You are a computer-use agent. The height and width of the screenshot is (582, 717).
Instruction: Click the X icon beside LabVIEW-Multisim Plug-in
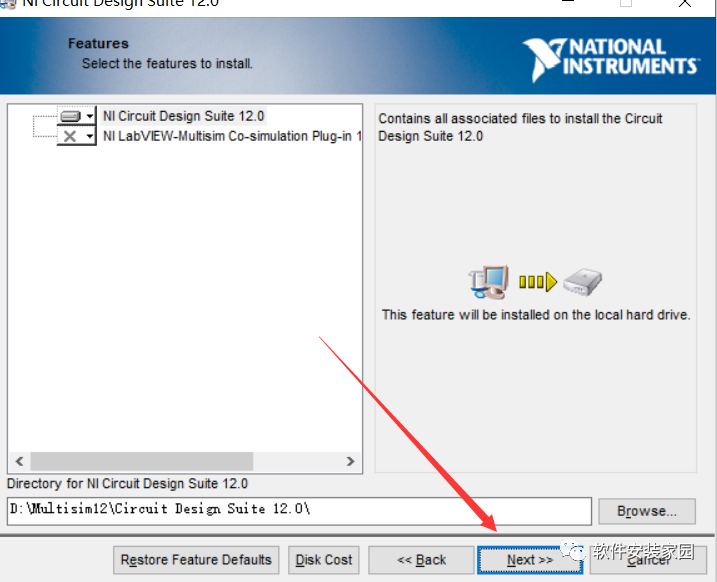click(x=70, y=136)
